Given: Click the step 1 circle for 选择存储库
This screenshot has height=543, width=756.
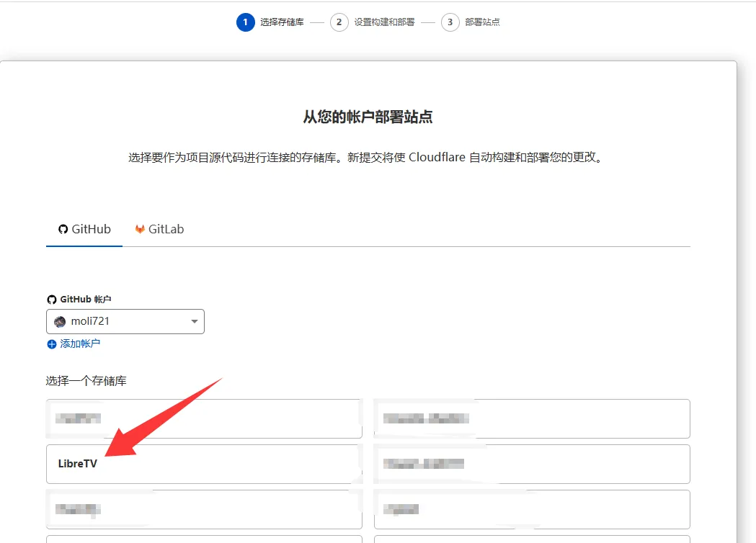Looking at the screenshot, I should [246, 22].
